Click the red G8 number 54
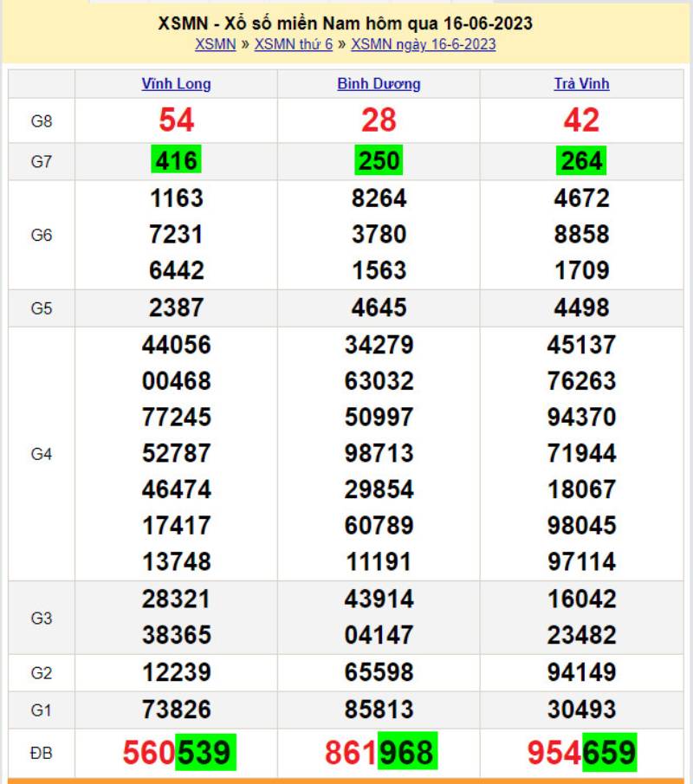Viewport: 693px width, 784px height. pyautogui.click(x=176, y=121)
